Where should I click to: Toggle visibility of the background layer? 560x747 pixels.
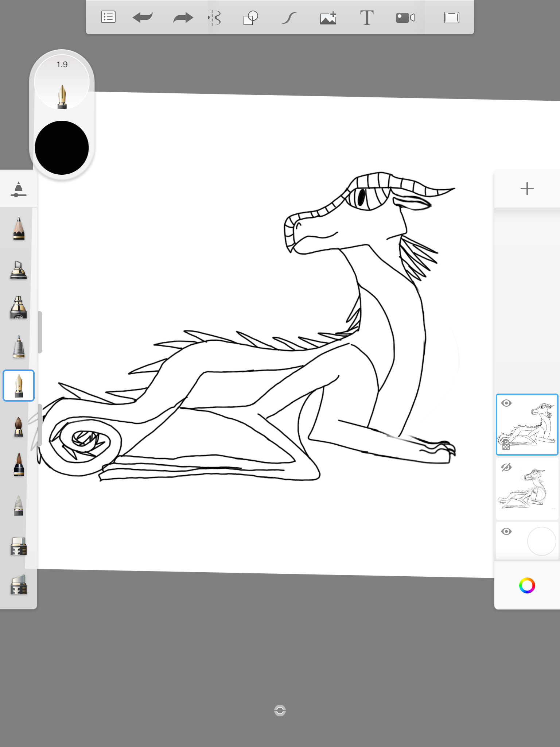click(x=506, y=531)
